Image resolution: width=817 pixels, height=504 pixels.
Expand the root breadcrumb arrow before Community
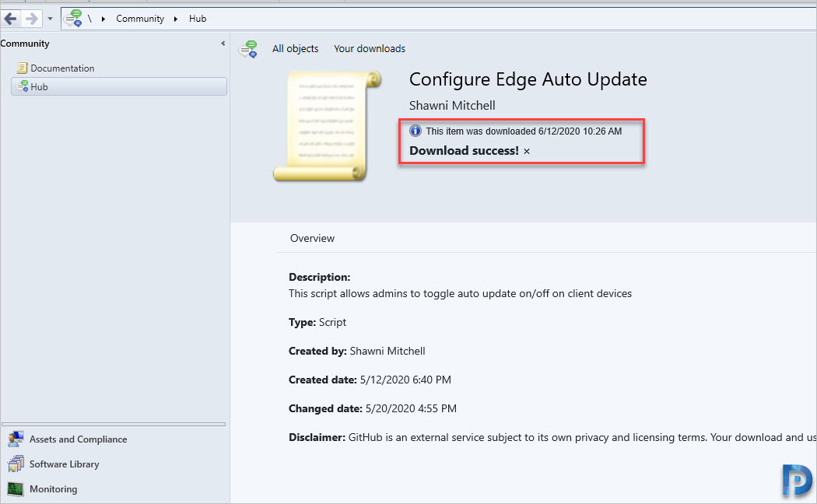pos(103,19)
